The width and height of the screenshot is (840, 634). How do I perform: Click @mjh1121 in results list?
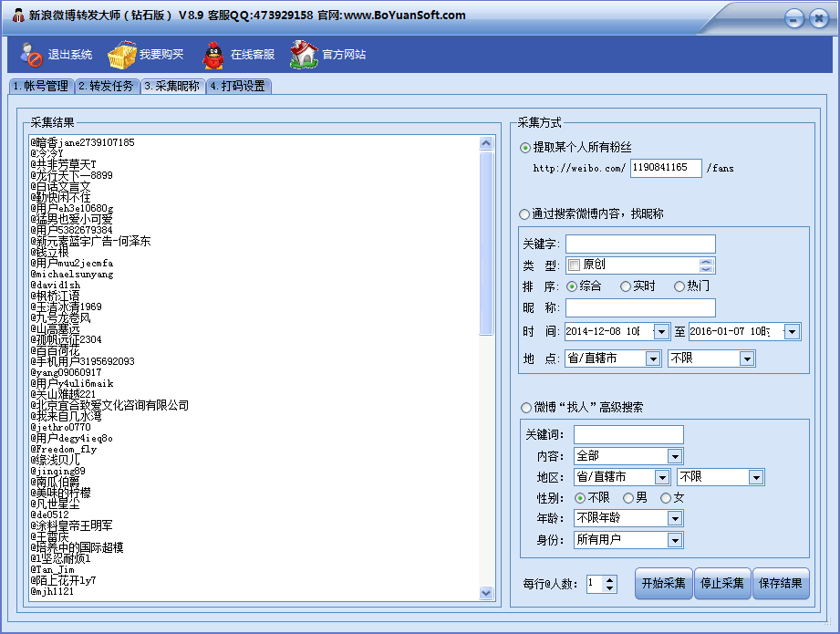[x=52, y=592]
